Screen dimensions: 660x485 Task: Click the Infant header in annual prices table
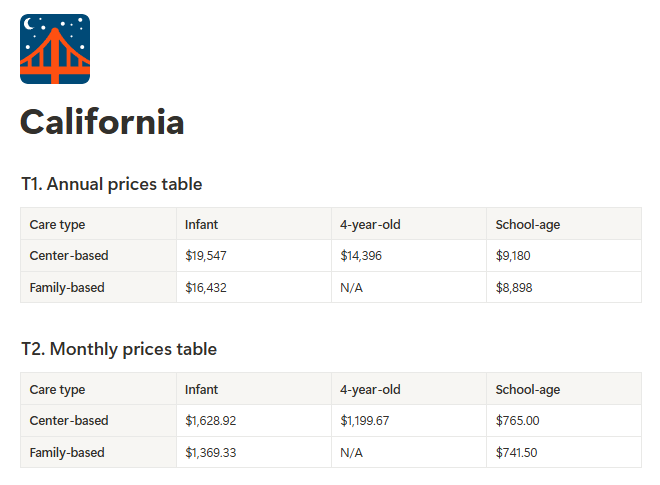tap(254, 224)
